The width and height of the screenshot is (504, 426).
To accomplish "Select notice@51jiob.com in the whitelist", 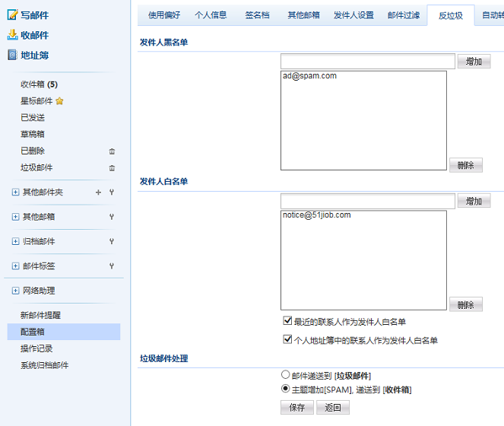I will click(316, 215).
